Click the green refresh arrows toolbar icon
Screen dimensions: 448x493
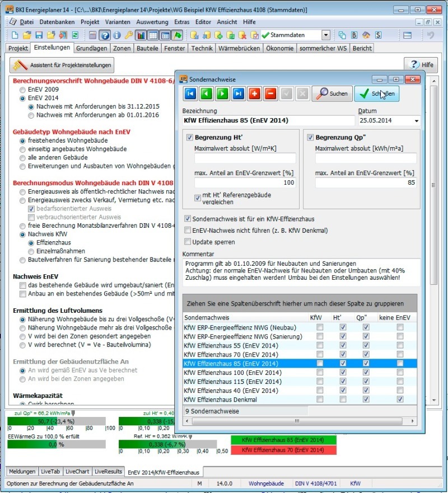76,35
